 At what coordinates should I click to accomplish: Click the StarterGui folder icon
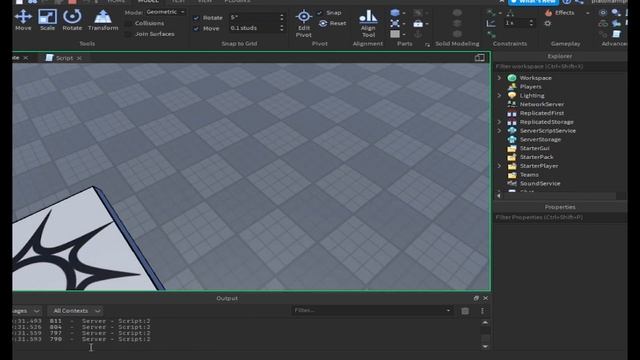(512, 148)
